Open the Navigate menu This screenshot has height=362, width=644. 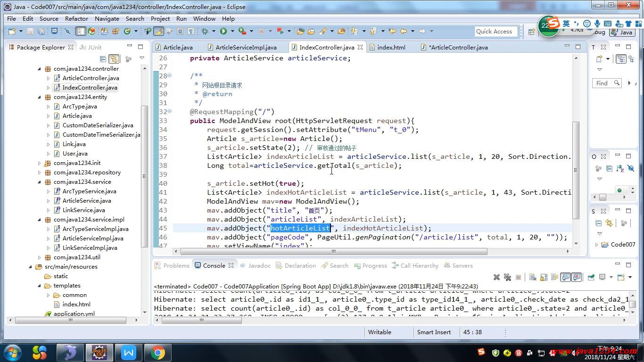[x=107, y=18]
